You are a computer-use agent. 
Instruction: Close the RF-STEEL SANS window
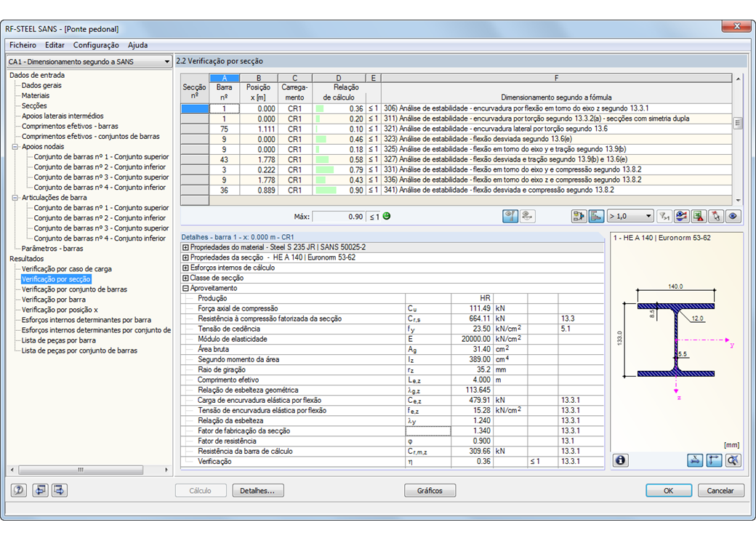pos(736,26)
